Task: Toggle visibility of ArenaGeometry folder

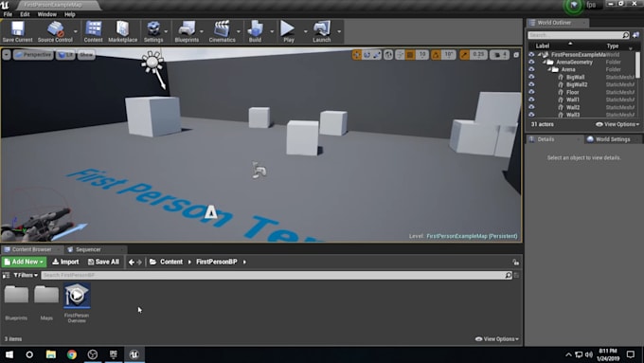Action: (531, 62)
